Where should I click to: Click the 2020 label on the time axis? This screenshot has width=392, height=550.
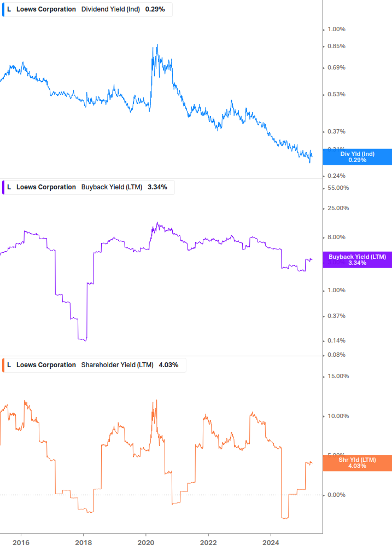(146, 543)
